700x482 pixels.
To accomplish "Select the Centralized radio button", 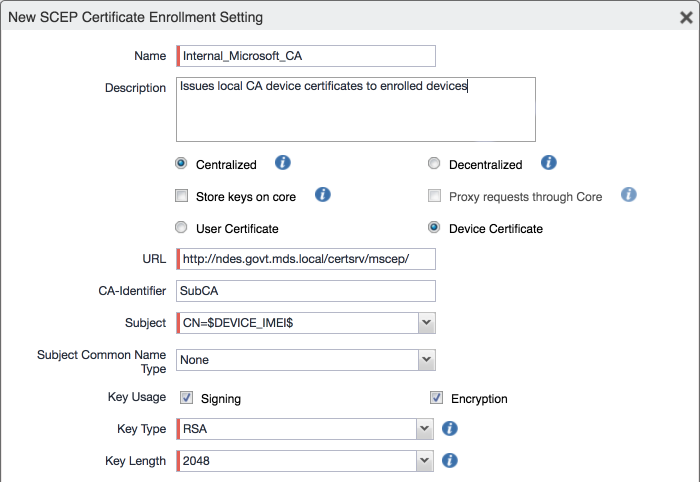I will click(181, 163).
